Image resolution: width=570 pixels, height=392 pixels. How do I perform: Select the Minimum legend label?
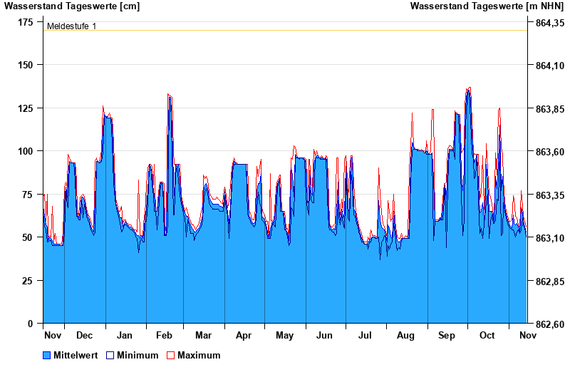point(138,355)
